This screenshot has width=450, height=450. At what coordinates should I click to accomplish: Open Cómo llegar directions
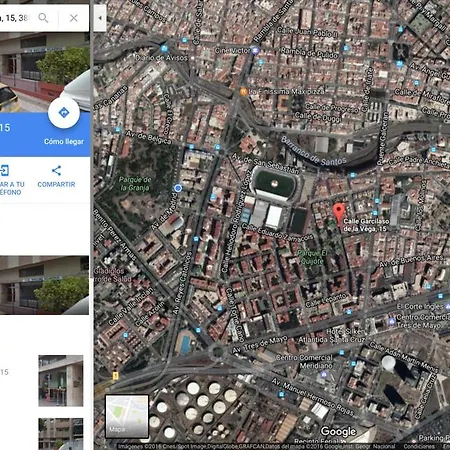[64, 142]
